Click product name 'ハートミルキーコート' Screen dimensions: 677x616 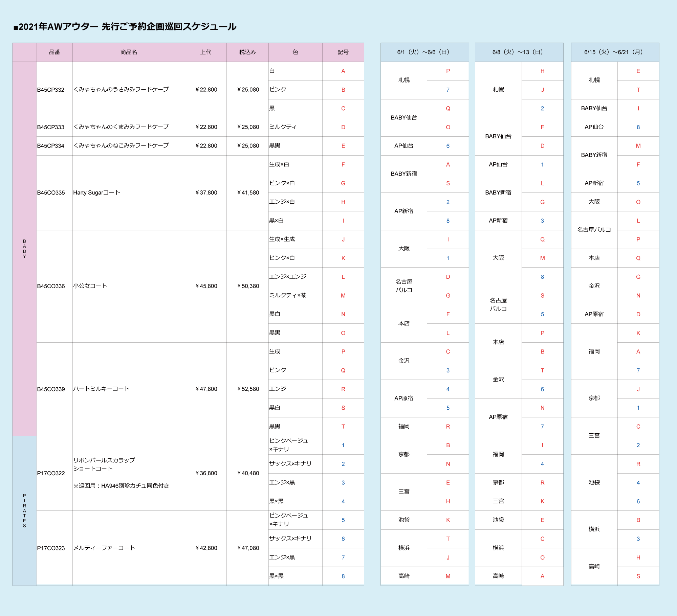101,389
